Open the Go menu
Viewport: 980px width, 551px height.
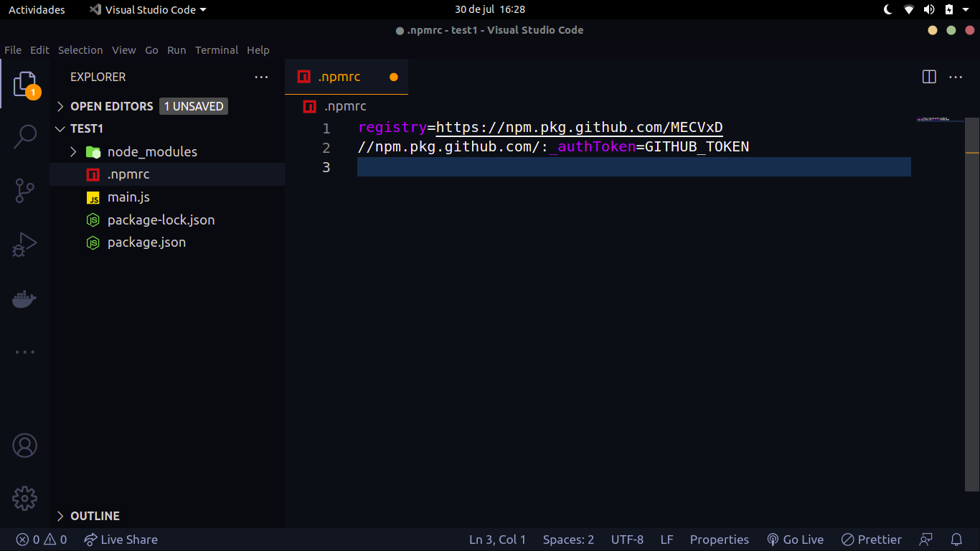(x=151, y=50)
